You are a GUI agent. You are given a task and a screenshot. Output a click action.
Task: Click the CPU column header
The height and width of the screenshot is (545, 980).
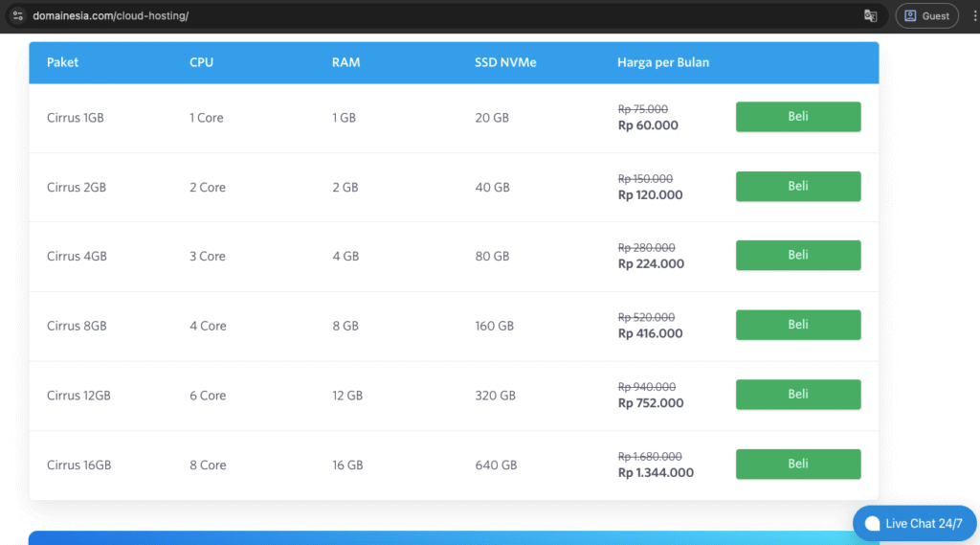[x=201, y=62]
